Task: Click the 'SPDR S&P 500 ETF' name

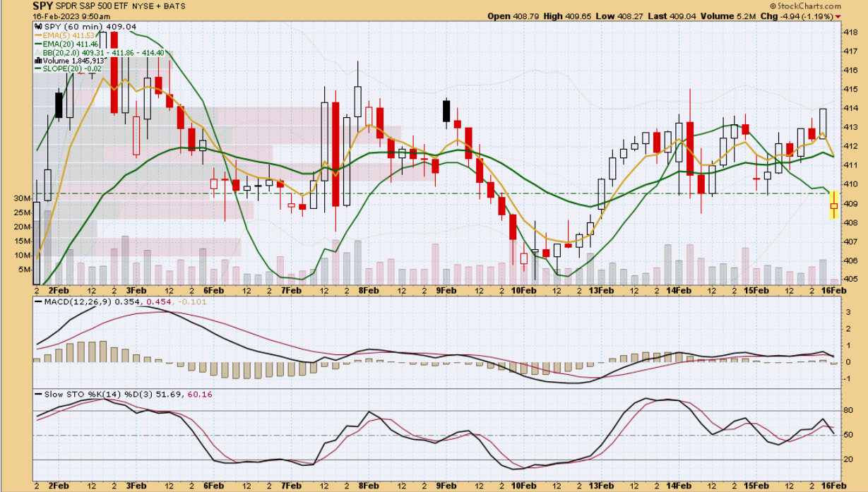Action: pos(90,6)
